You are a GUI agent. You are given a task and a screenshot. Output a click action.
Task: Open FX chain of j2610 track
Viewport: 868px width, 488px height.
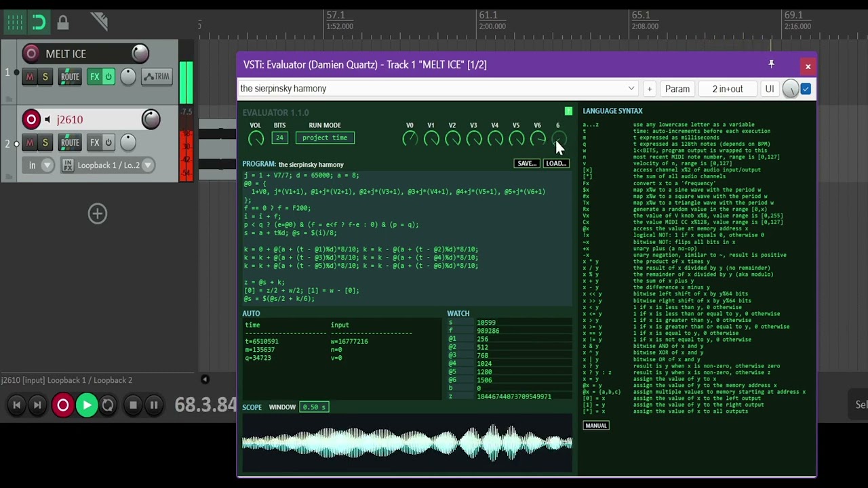coord(94,142)
